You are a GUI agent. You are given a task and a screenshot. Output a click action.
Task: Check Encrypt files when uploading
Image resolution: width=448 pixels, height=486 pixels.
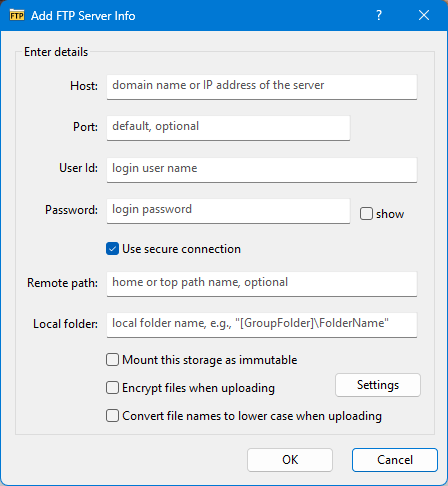pyautogui.click(x=112, y=388)
